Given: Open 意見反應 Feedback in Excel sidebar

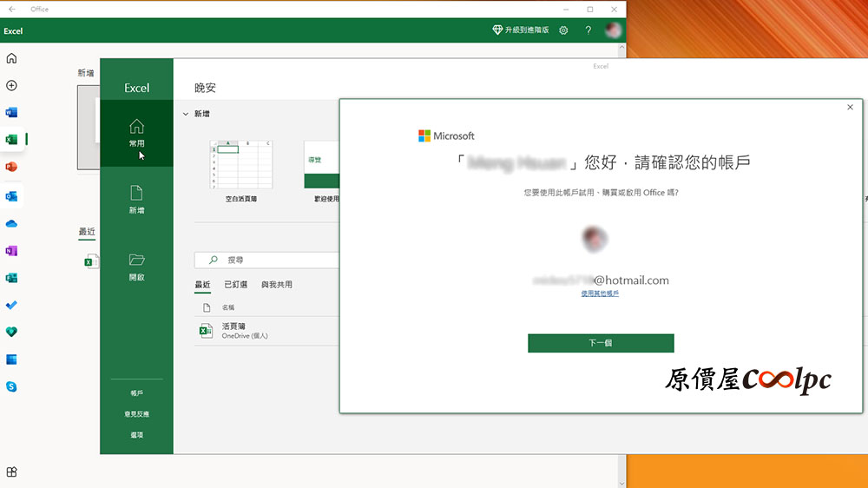Looking at the screenshot, I should 137,414.
